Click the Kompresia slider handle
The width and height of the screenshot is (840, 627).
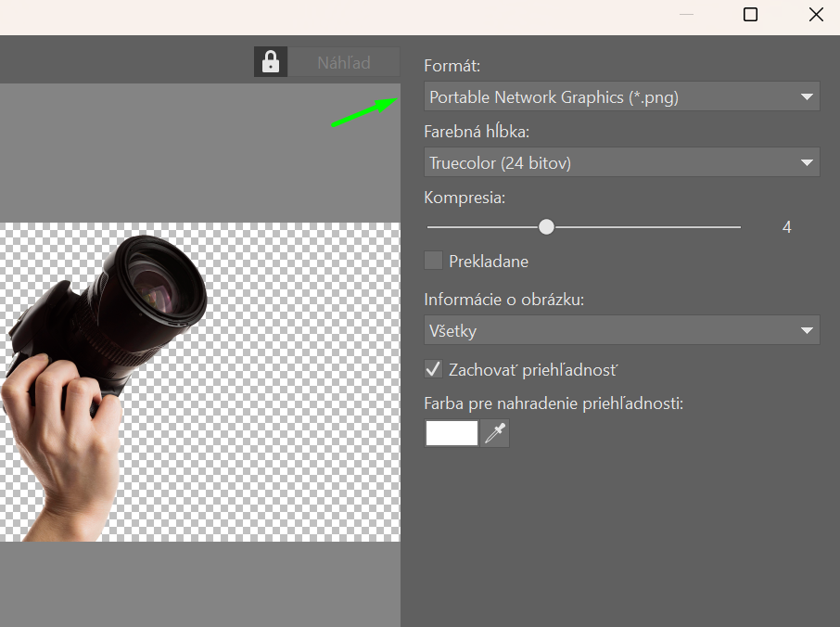pyautogui.click(x=546, y=227)
